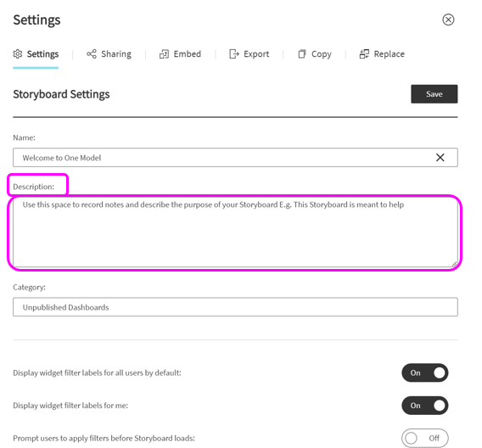The width and height of the screenshot is (482, 448).
Task: Click the Replace swap icon
Action: [x=364, y=54]
